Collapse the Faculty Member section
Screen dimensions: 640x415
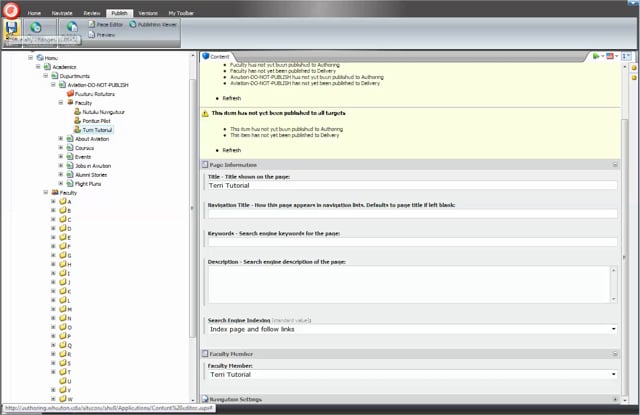615,354
